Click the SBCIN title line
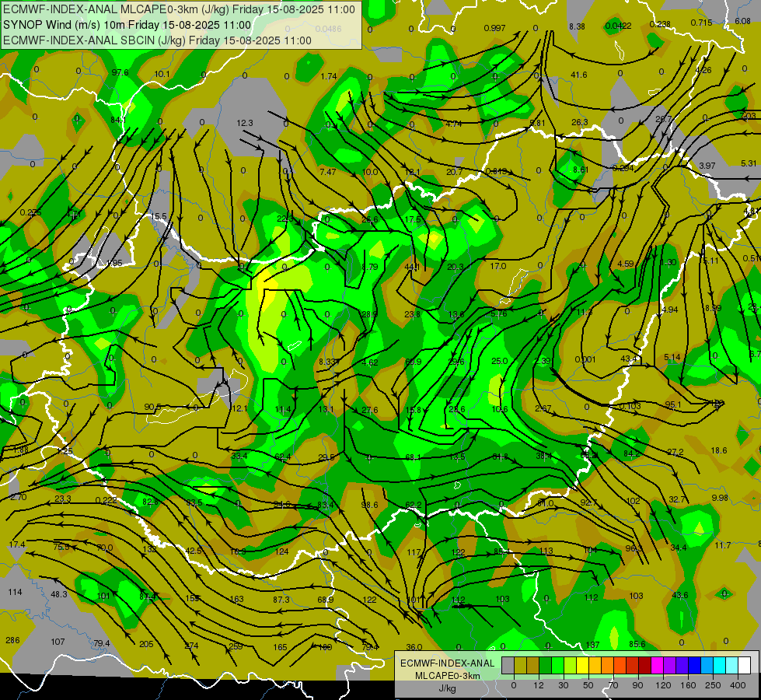Screen dimensions: 761x700 tap(157, 40)
